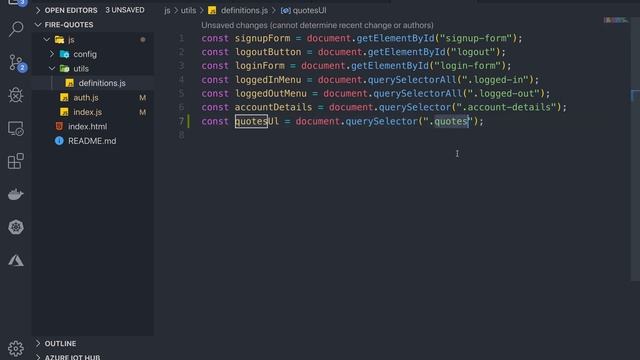640x360 pixels.
Task: Click the config folder icon
Action: click(64, 54)
